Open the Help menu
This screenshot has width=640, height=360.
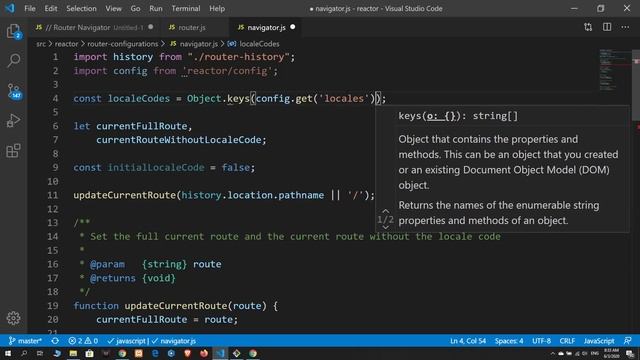pos(217,8)
